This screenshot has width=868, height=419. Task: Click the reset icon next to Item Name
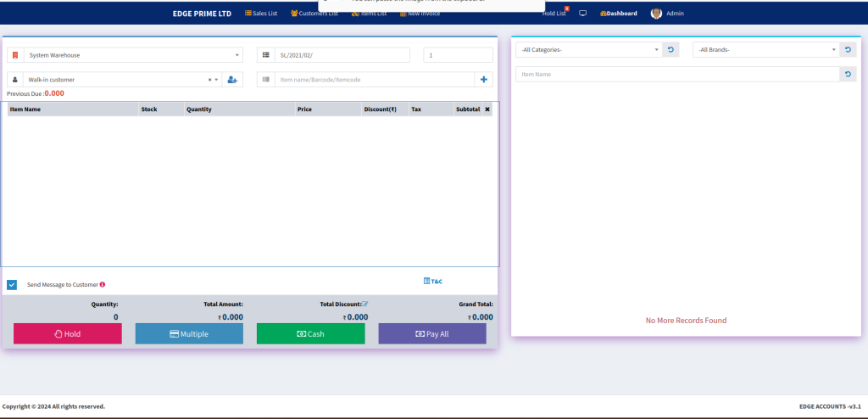point(849,75)
